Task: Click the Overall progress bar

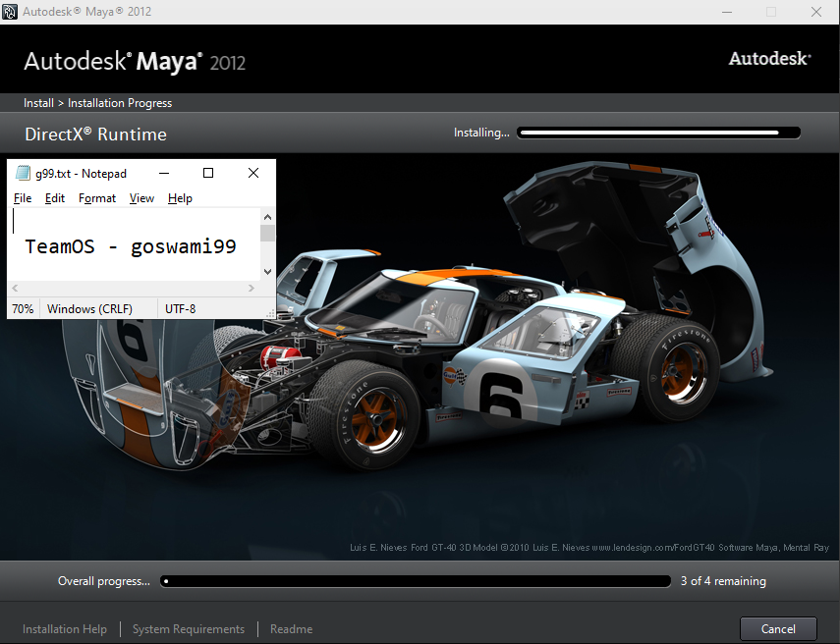Action: pyautogui.click(x=416, y=581)
